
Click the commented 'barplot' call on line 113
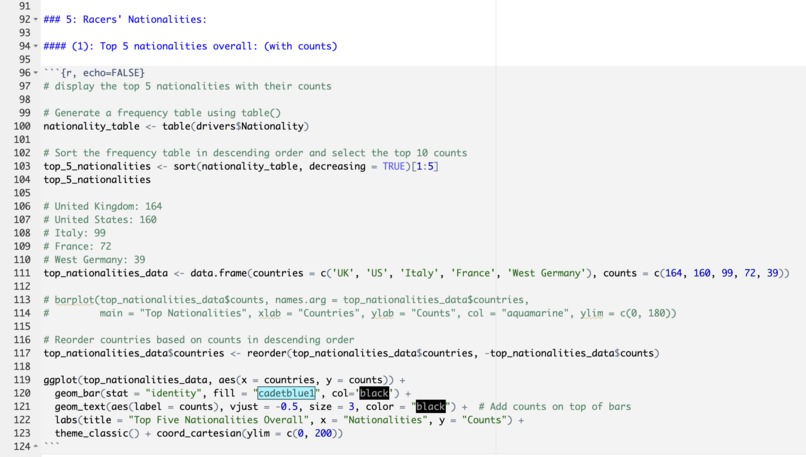pos(75,300)
